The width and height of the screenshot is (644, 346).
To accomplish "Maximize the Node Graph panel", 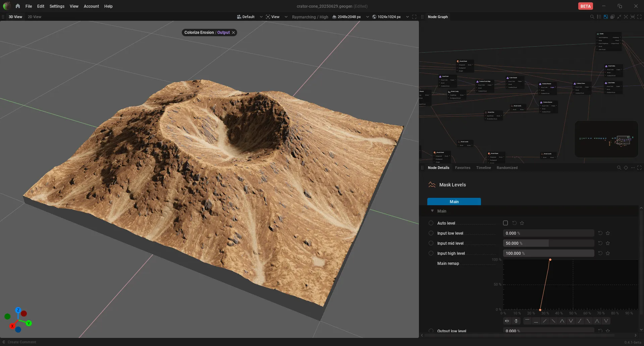I will click(639, 17).
